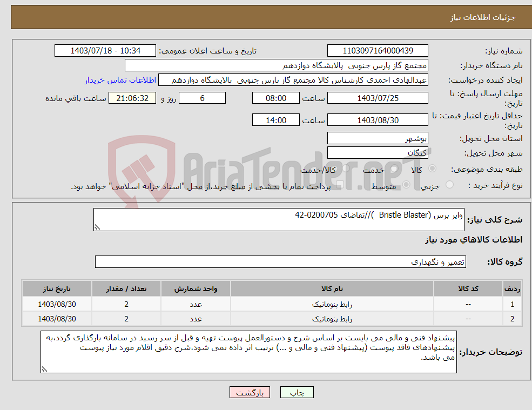Image resolution: width=532 pixels, height=410 pixels.
Task: Click the announcement date field 1403/07/18 - 10:34
Action: click(x=105, y=51)
